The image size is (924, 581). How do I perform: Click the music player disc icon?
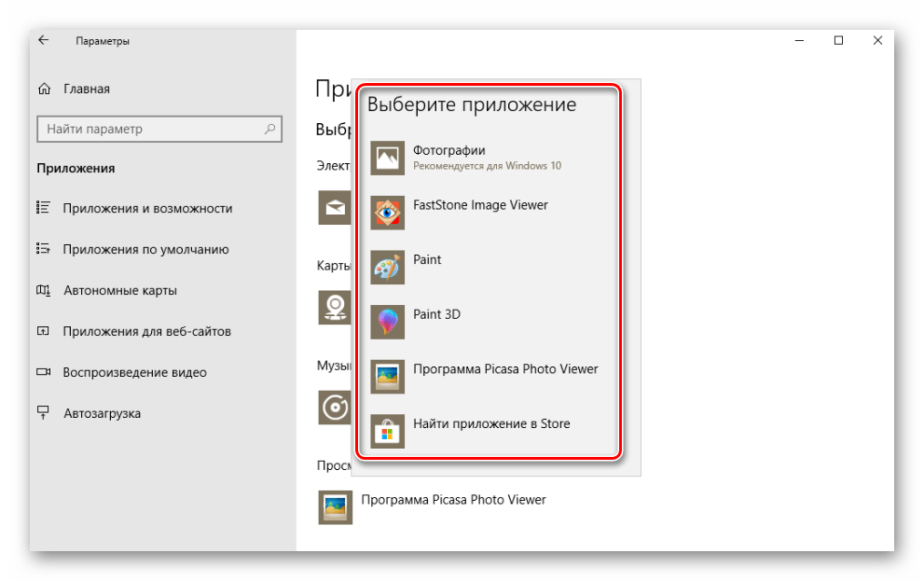335,408
